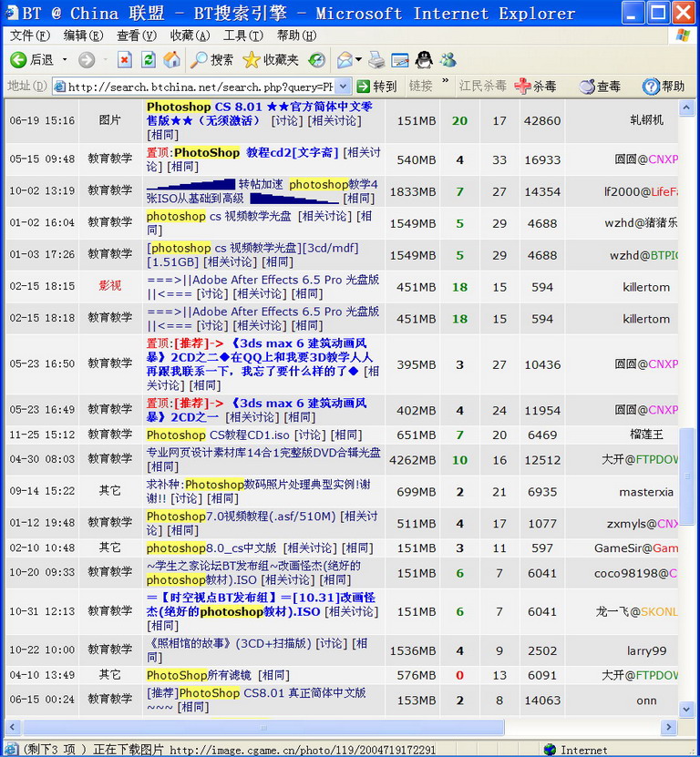Open the Forward button history dropdown arrow

tap(106, 60)
